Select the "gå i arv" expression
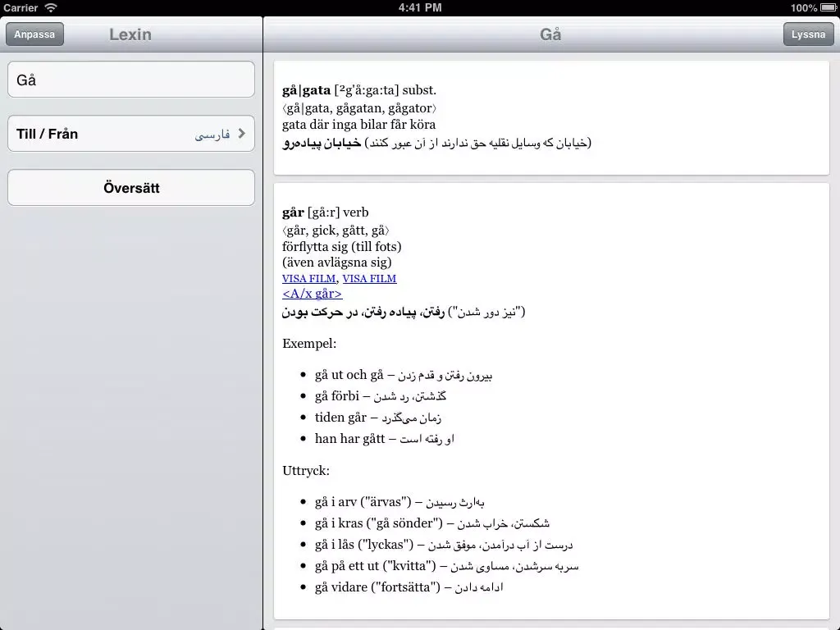 tap(336, 502)
